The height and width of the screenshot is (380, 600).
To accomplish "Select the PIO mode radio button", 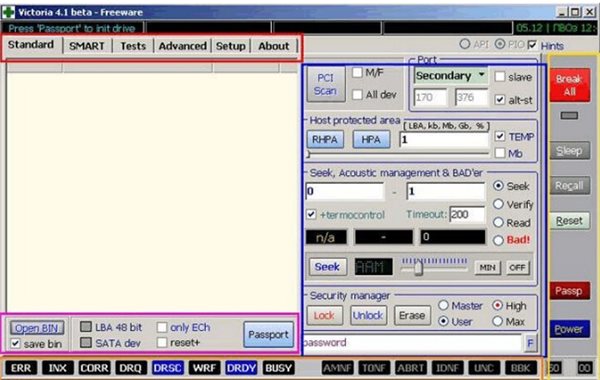I will [x=500, y=44].
